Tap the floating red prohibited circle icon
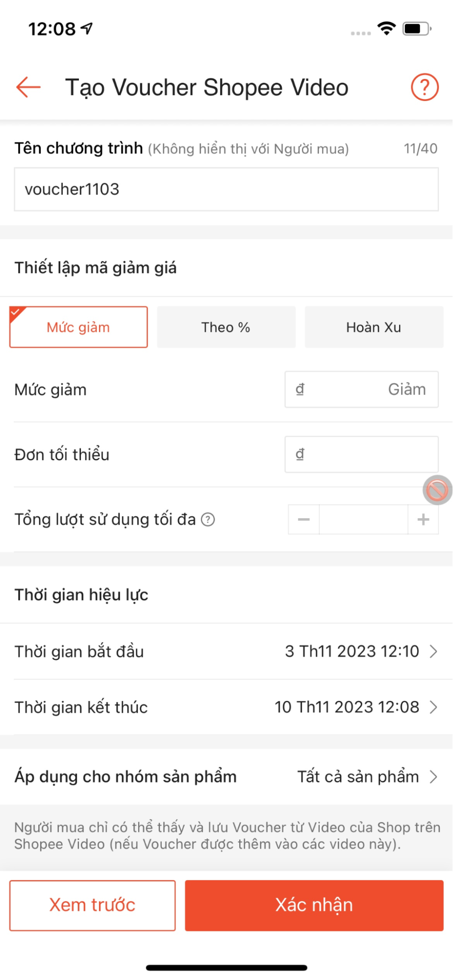 pyautogui.click(x=437, y=490)
